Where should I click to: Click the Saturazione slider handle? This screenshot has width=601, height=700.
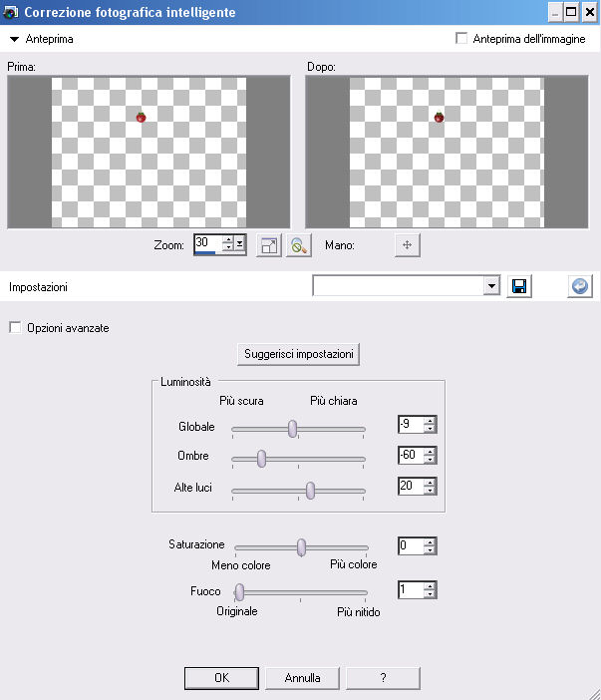pos(302,547)
